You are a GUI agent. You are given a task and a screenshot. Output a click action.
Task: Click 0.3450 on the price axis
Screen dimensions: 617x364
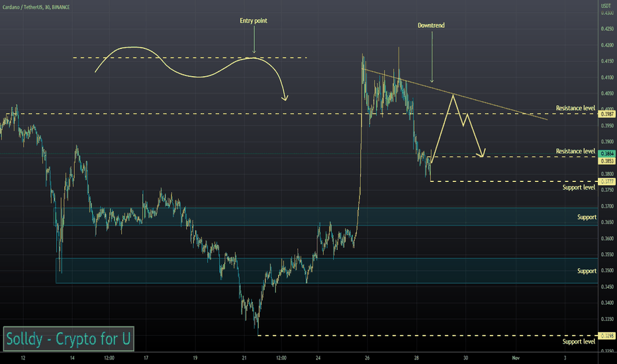[x=607, y=287]
